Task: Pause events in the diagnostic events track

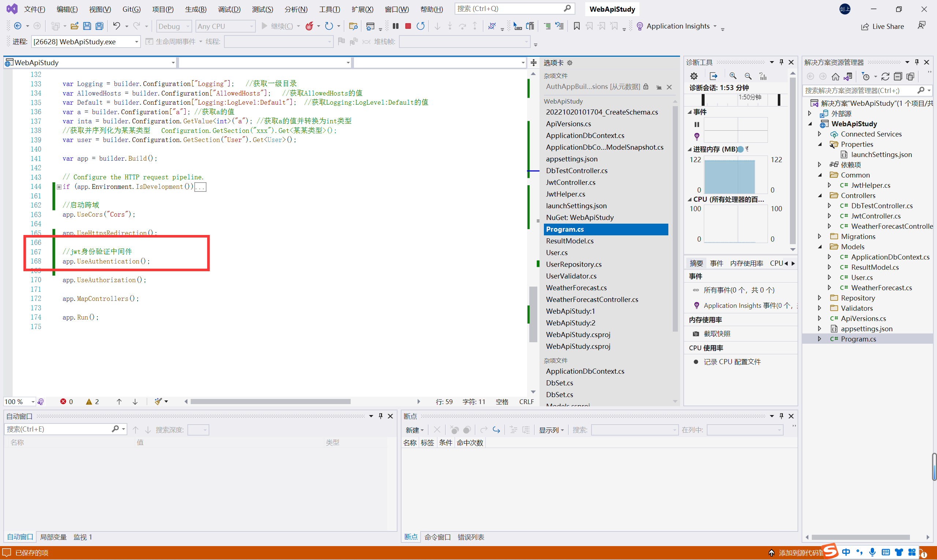Action: tap(697, 124)
